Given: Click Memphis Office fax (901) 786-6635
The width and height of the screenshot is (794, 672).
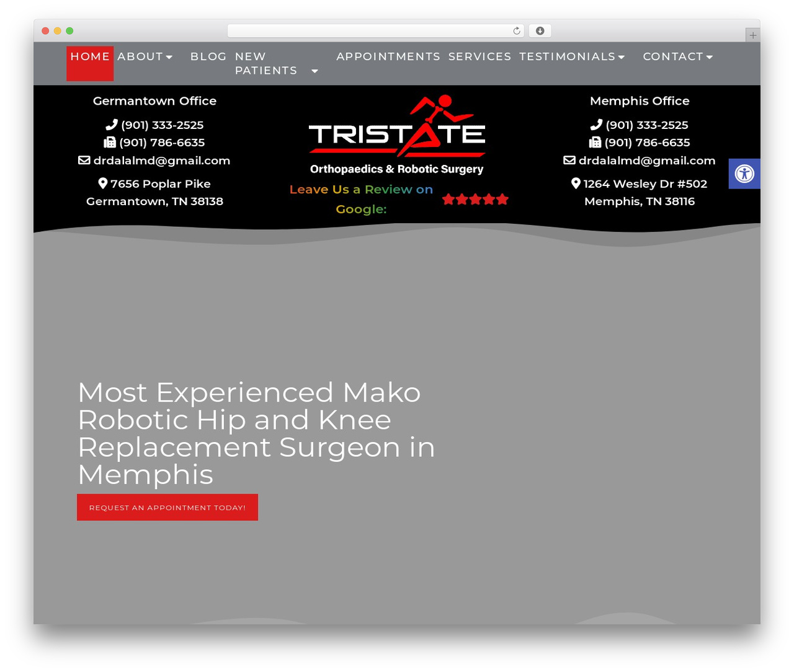Looking at the screenshot, I should pyautogui.click(x=648, y=143).
